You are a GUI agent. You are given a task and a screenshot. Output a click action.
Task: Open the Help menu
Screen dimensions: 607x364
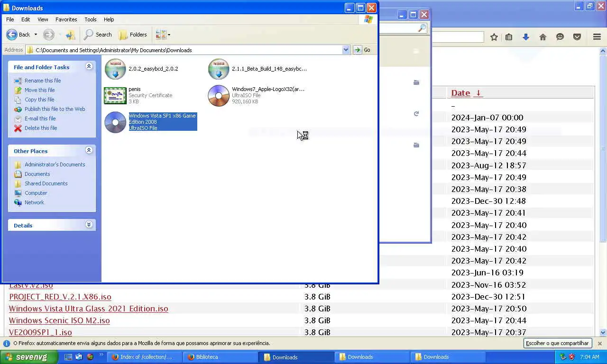[109, 19]
